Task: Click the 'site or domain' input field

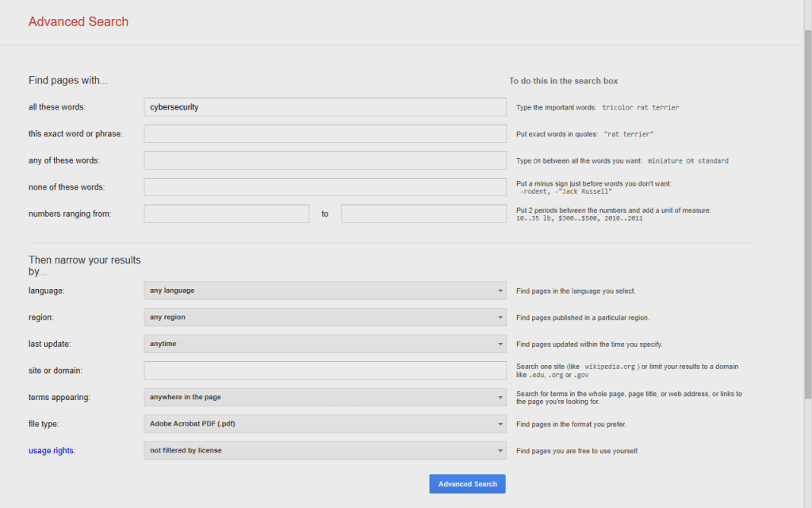Action: coord(324,371)
